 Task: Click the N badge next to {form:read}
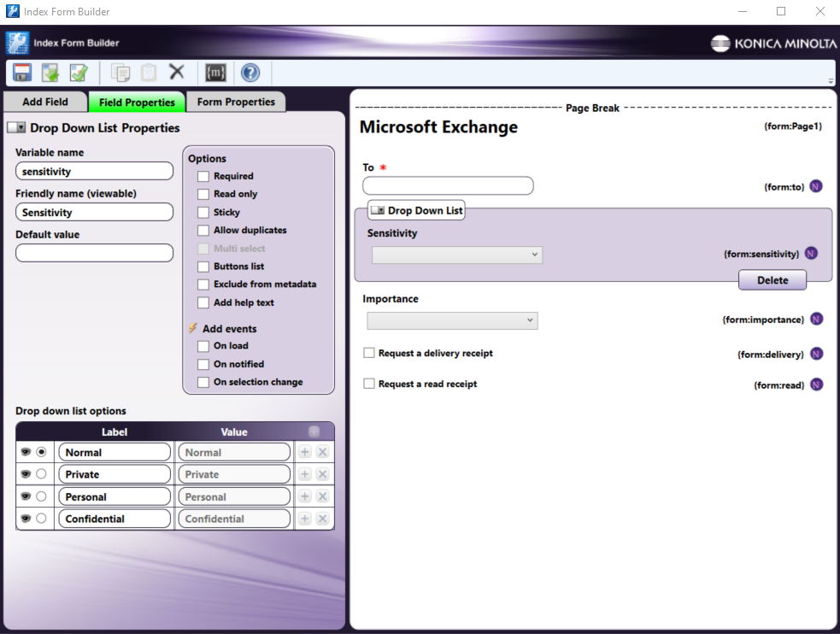click(x=816, y=385)
